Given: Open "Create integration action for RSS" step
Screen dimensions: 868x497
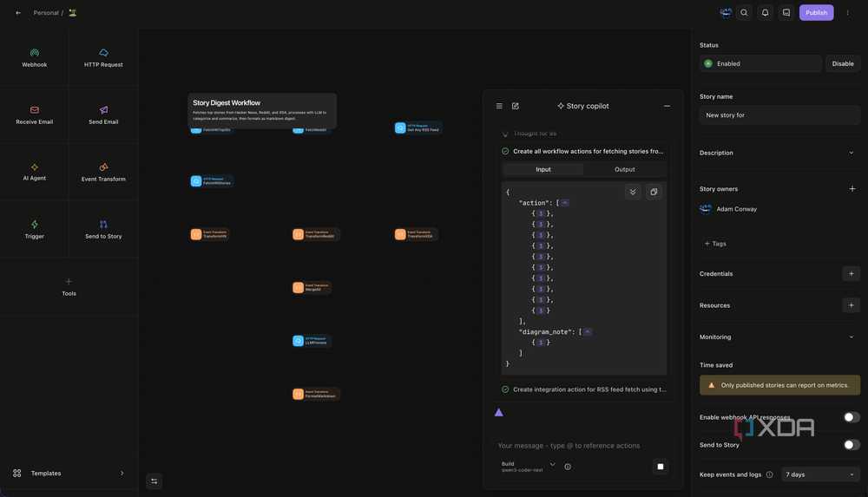Looking at the screenshot, I should [584, 389].
